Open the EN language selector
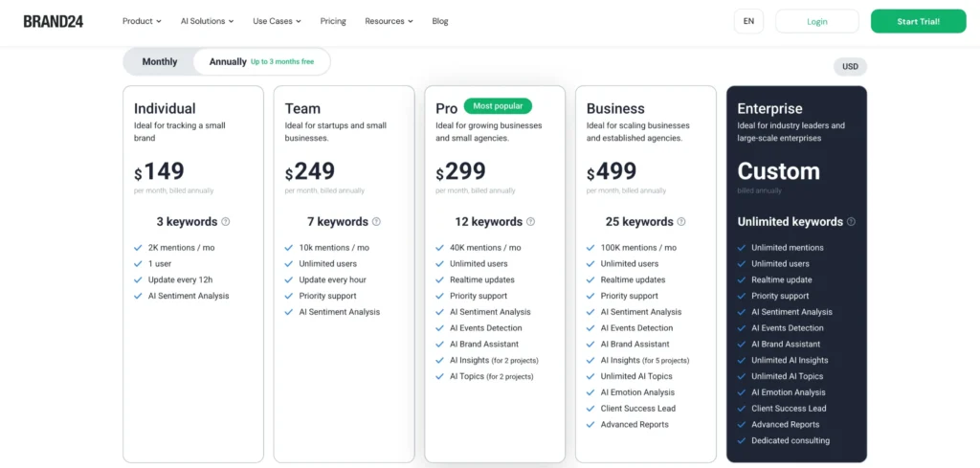This screenshot has height=468, width=980. pyautogui.click(x=748, y=21)
